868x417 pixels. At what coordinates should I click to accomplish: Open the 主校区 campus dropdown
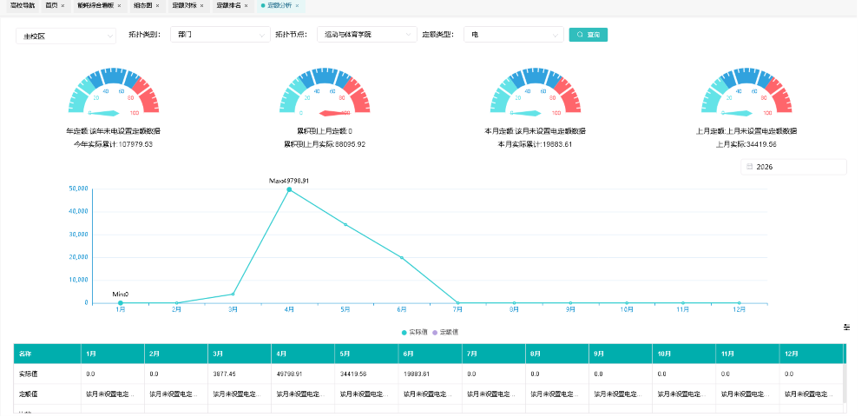(66, 36)
